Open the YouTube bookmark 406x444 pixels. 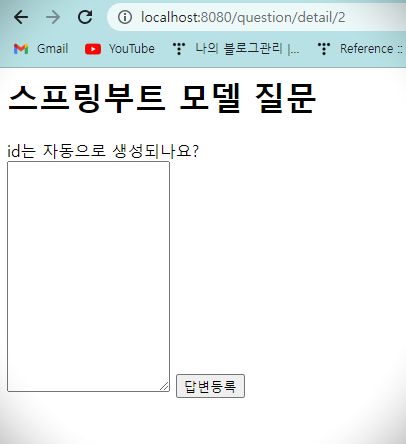[x=120, y=49]
